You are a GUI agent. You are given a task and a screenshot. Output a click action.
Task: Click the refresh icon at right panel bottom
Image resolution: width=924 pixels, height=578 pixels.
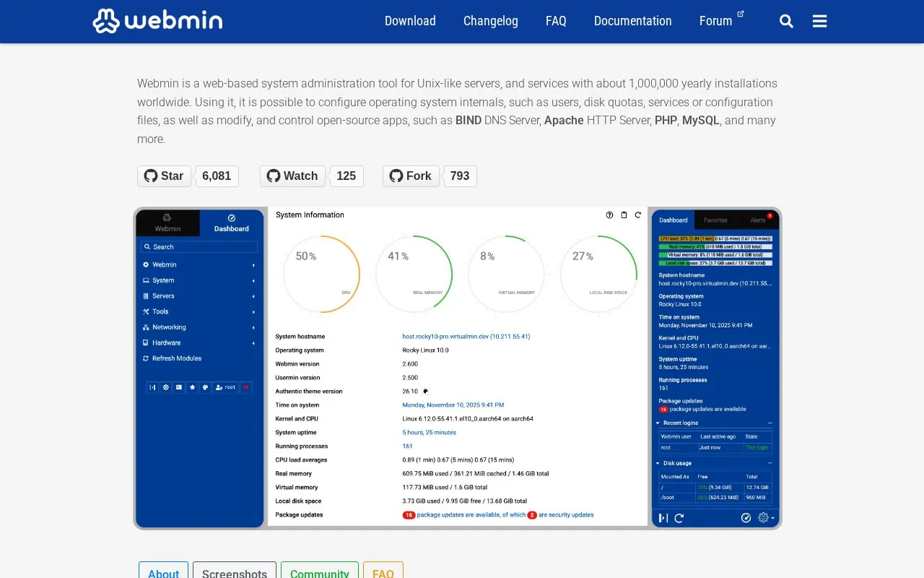click(x=679, y=518)
